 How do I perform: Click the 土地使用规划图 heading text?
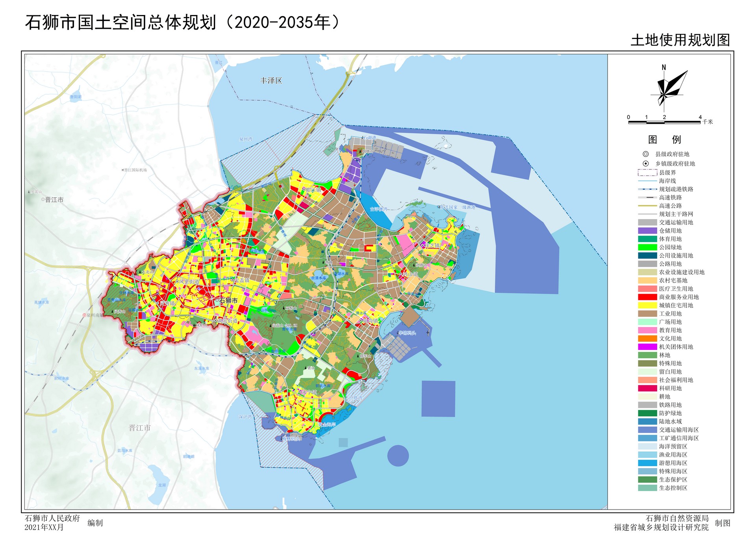(680, 40)
